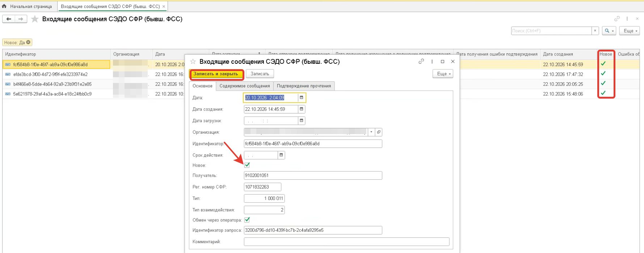The height and width of the screenshot is (253, 644).
Task: Open the Организация record with the open-form icon
Action: 379,132
